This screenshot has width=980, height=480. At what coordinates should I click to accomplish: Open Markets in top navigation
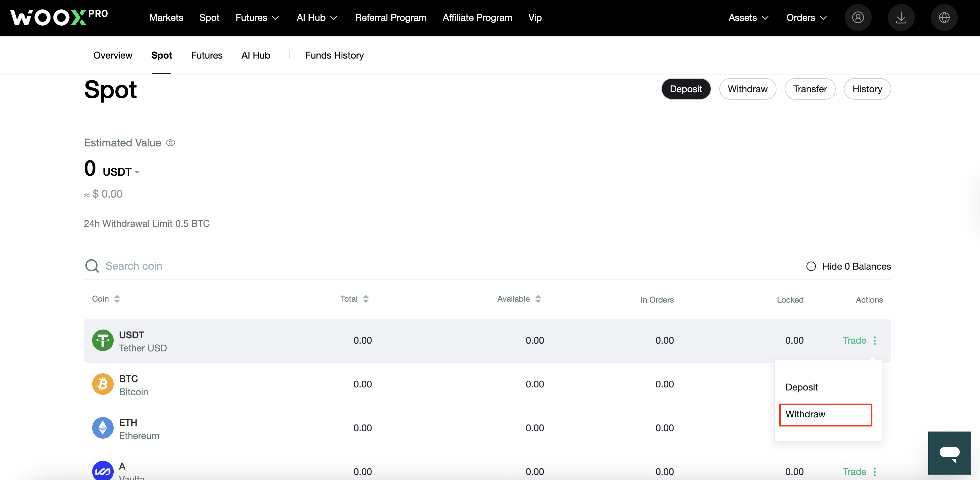[x=166, y=18]
